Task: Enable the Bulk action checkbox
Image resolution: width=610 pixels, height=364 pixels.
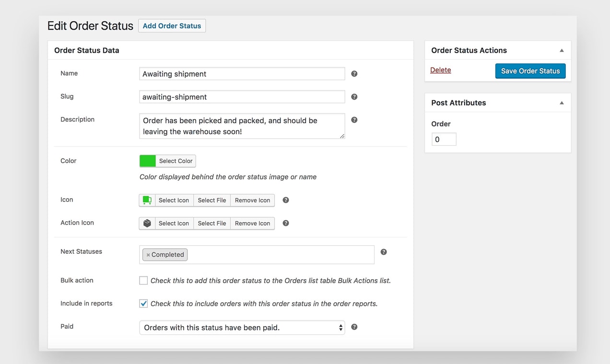Action: point(143,281)
